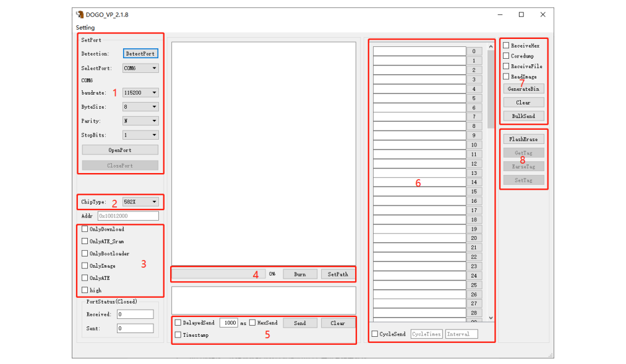Click the Burn button
The height and width of the screenshot is (364, 626).
300,274
